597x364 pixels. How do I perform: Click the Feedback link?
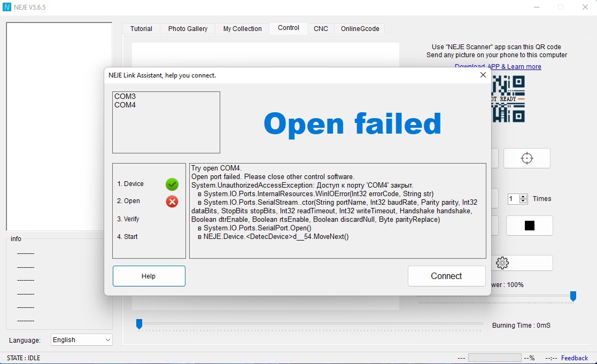pos(575,358)
